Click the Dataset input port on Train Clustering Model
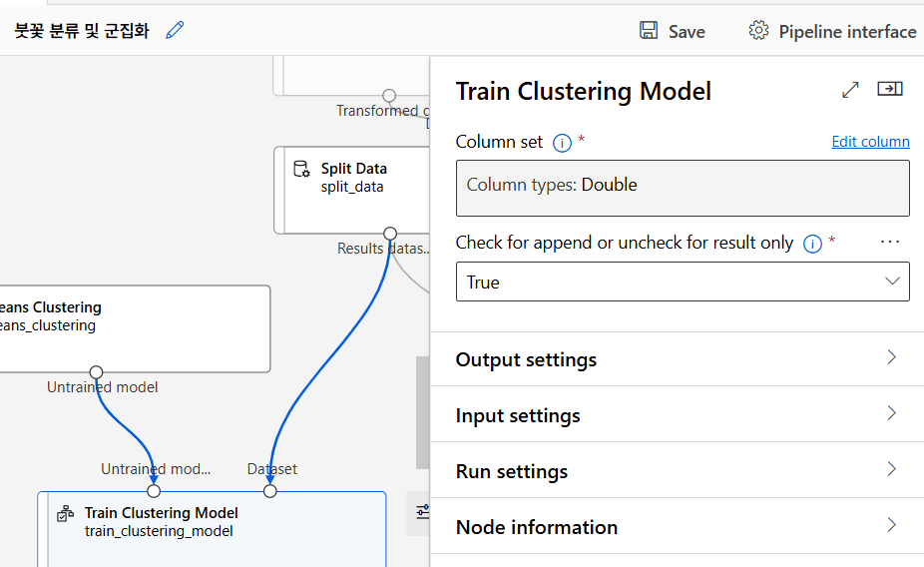The image size is (924, 567). (x=269, y=491)
